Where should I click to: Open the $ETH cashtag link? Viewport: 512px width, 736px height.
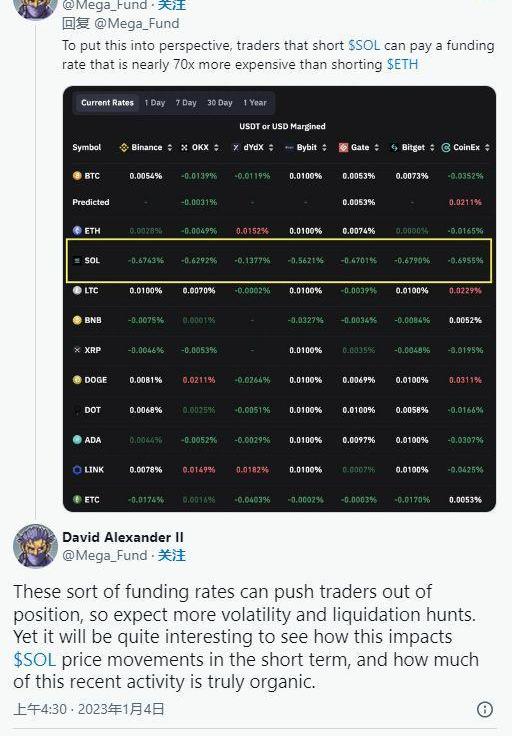point(402,64)
